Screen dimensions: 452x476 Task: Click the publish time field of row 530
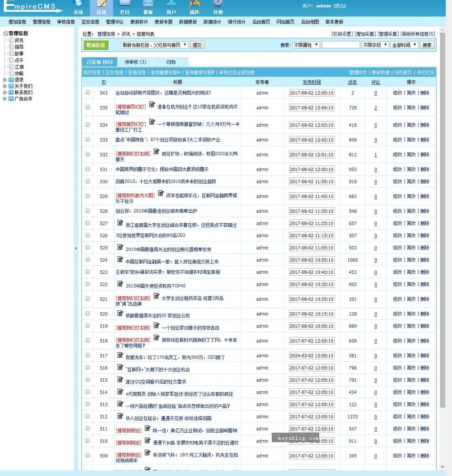(312, 181)
